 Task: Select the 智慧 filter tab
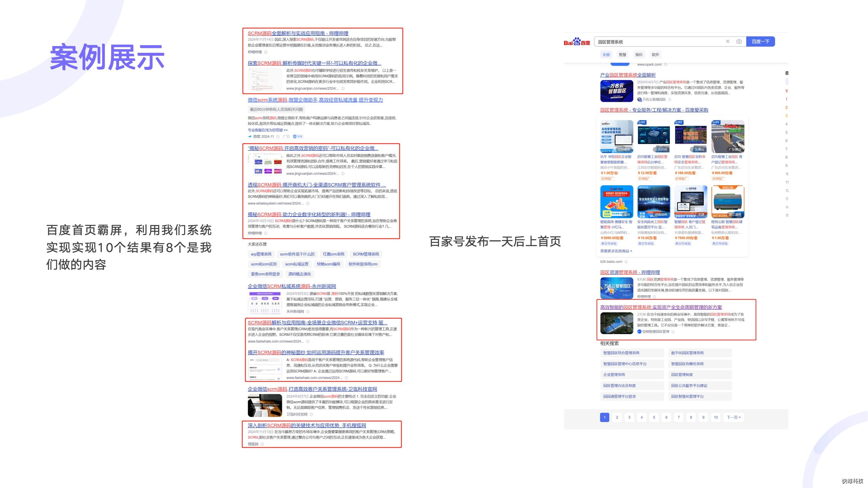click(622, 55)
